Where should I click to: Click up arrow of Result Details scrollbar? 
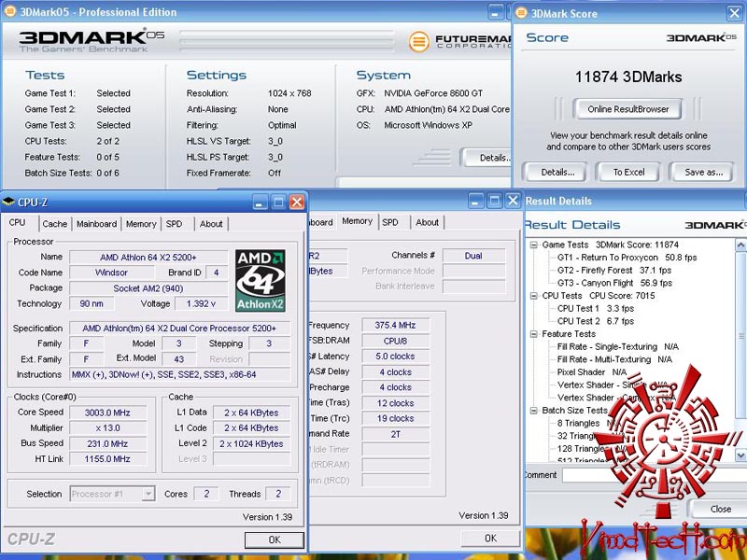click(740, 245)
